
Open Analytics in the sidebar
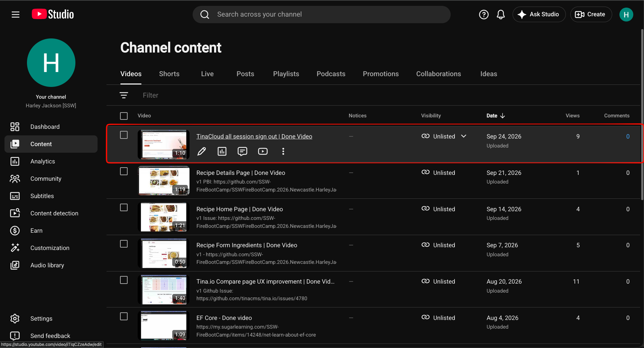51,161
